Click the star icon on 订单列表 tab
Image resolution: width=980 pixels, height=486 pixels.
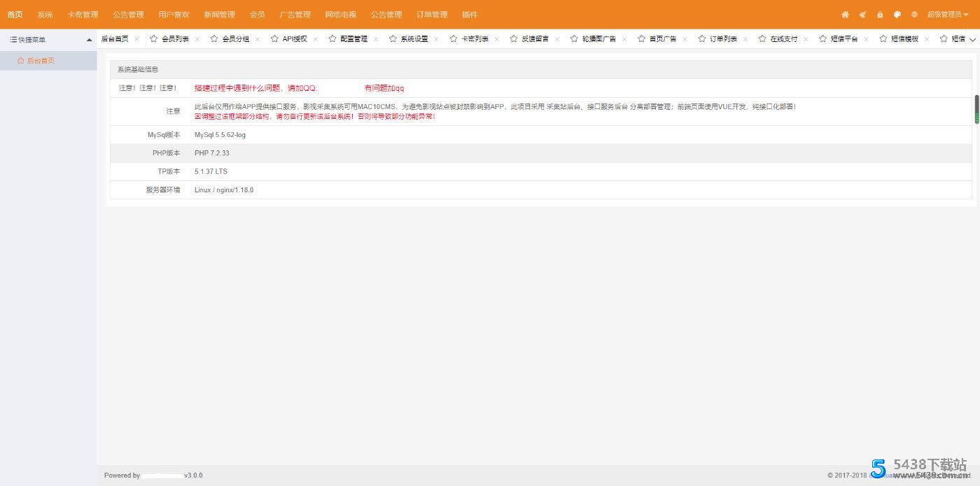tap(702, 39)
